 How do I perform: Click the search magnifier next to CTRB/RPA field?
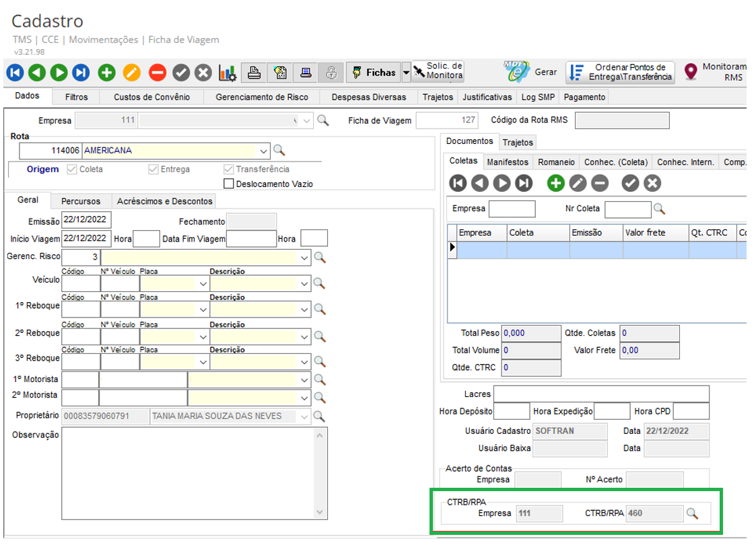692,513
